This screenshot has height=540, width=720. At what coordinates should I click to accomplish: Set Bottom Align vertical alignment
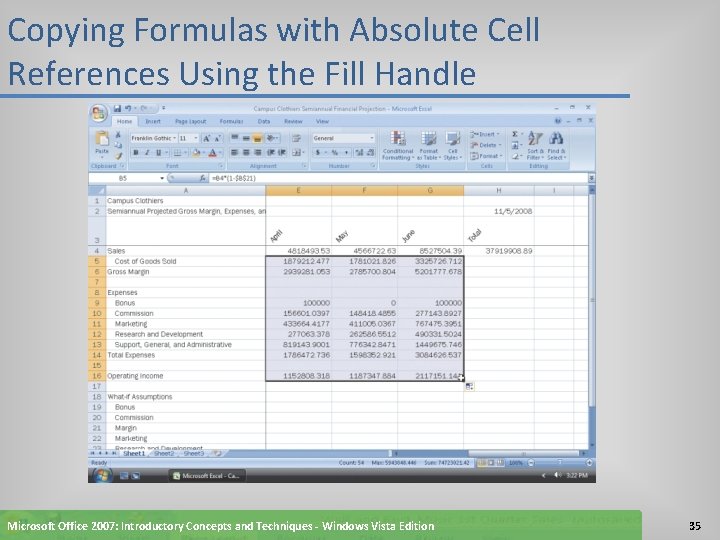258,138
